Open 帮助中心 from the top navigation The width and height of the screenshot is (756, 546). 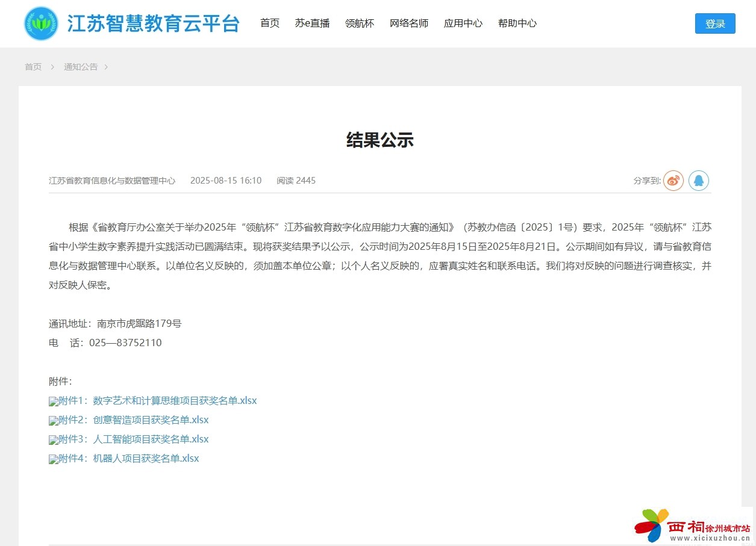click(517, 23)
